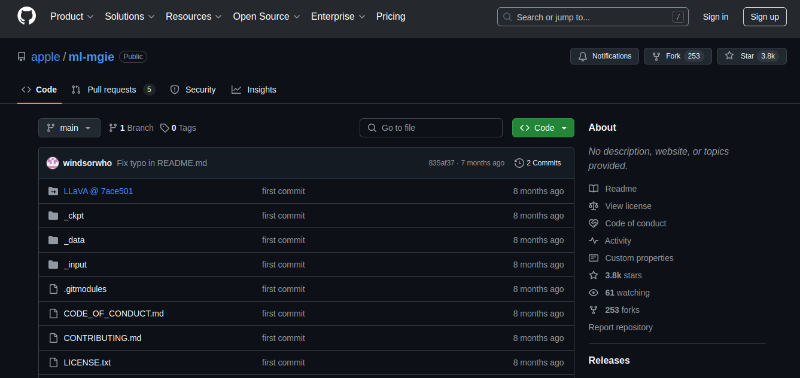Click the Go to file search field
Screen dimensions: 800x378
431,128
